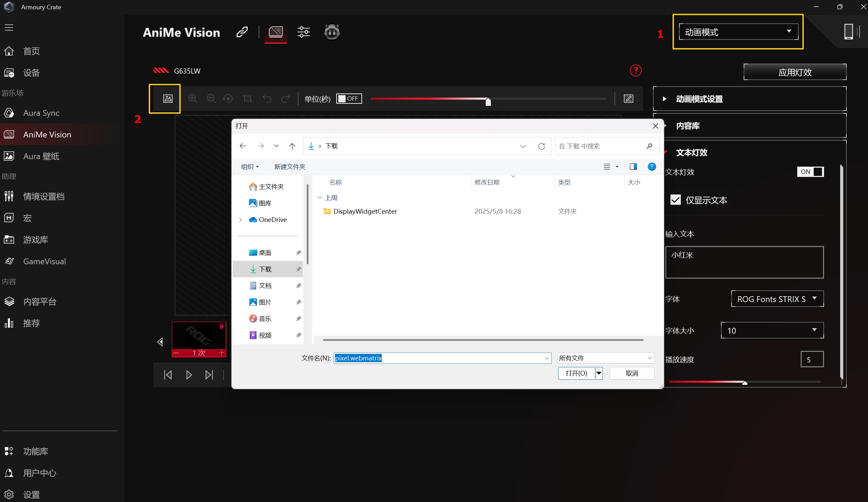The image size is (868, 502).
Task: Click the play playback button
Action: (x=189, y=375)
